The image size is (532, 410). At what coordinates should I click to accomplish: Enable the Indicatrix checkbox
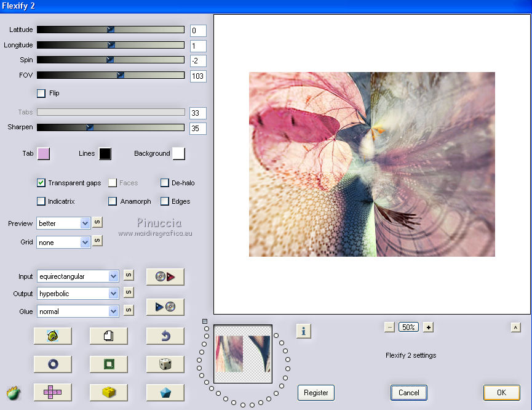41,201
